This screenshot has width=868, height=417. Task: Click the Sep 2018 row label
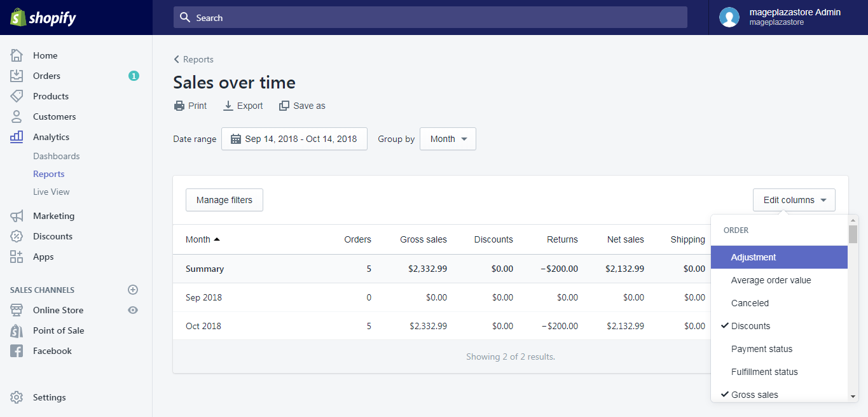tap(203, 297)
